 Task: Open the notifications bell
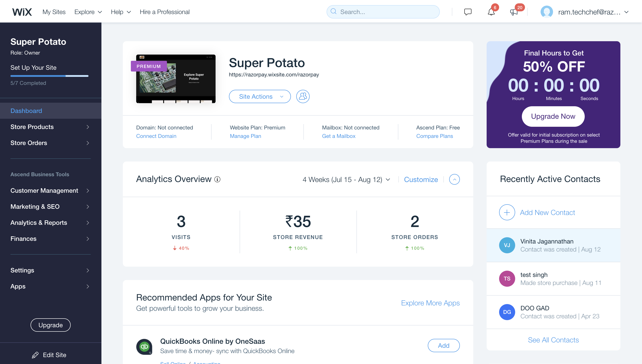[491, 12]
